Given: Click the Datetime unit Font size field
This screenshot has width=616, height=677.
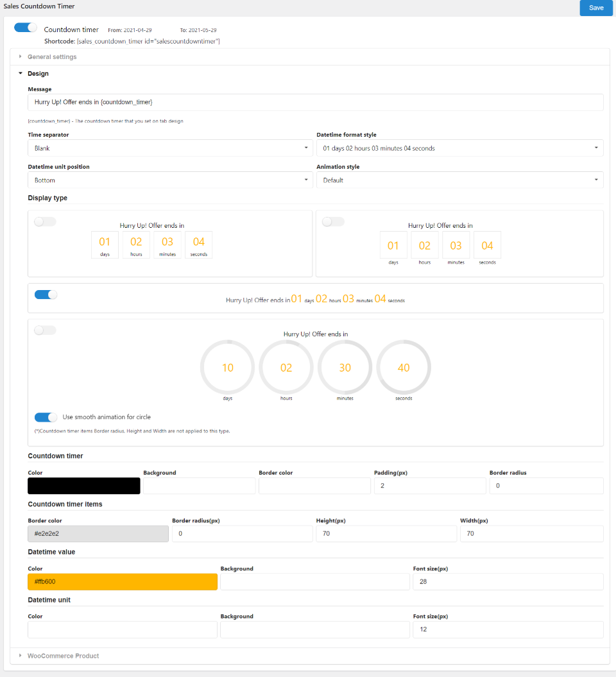Looking at the screenshot, I should coord(508,630).
